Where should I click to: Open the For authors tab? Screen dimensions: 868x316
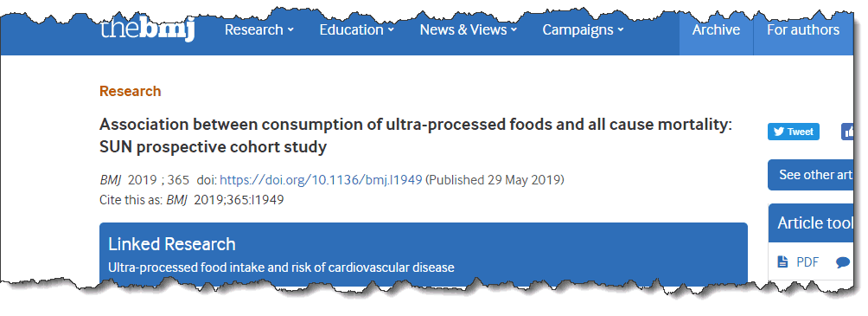click(803, 30)
